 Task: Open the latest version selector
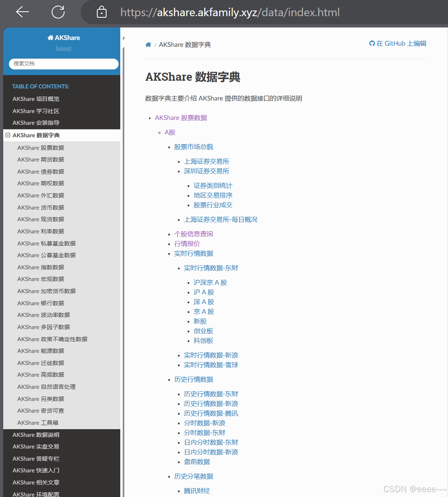(x=63, y=48)
